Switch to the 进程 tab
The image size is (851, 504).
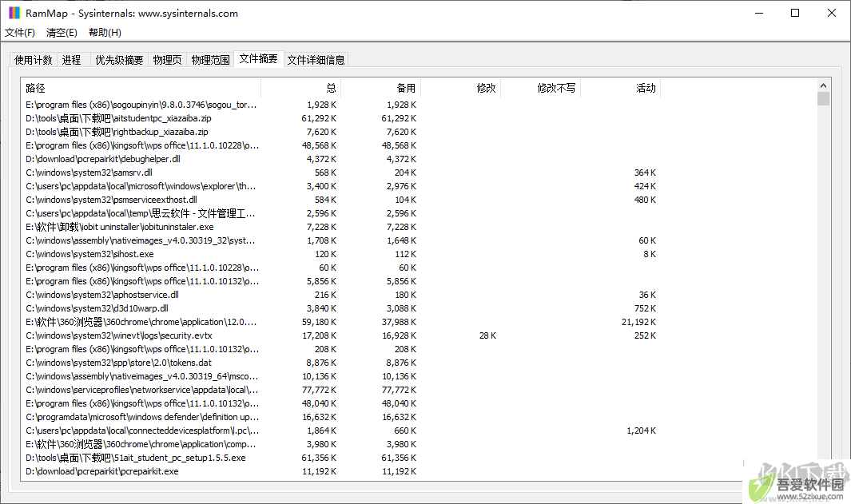pyautogui.click(x=71, y=60)
